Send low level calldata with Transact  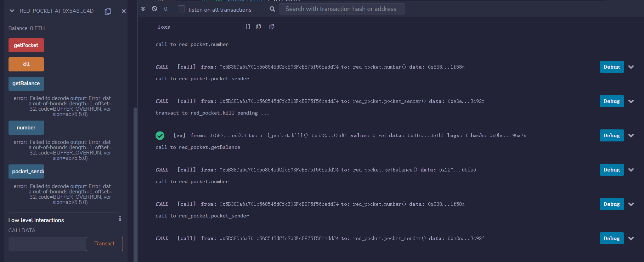tap(104, 244)
